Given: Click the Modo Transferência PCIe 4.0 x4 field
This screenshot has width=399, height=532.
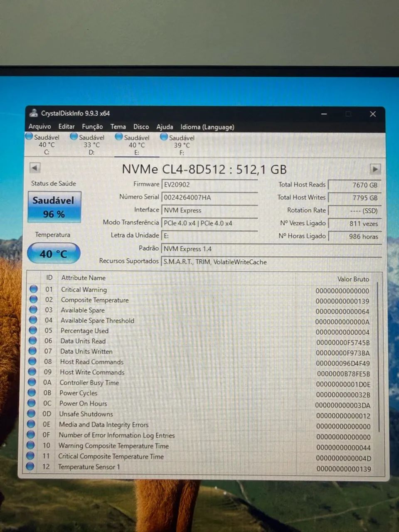Looking at the screenshot, I should [209, 223].
